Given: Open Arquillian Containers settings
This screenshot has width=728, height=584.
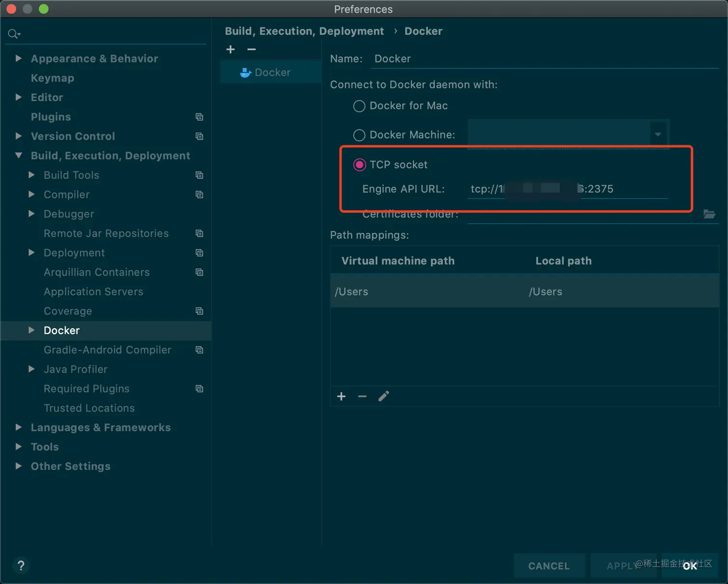Looking at the screenshot, I should pos(96,272).
